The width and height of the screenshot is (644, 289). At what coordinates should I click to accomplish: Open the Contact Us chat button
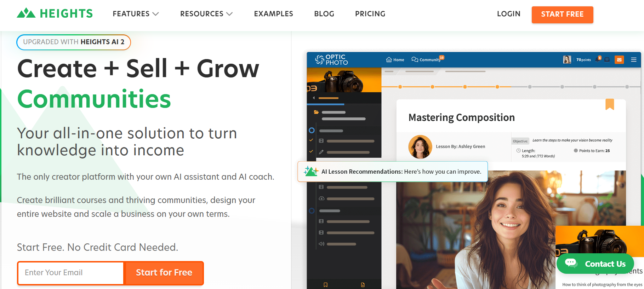click(595, 264)
